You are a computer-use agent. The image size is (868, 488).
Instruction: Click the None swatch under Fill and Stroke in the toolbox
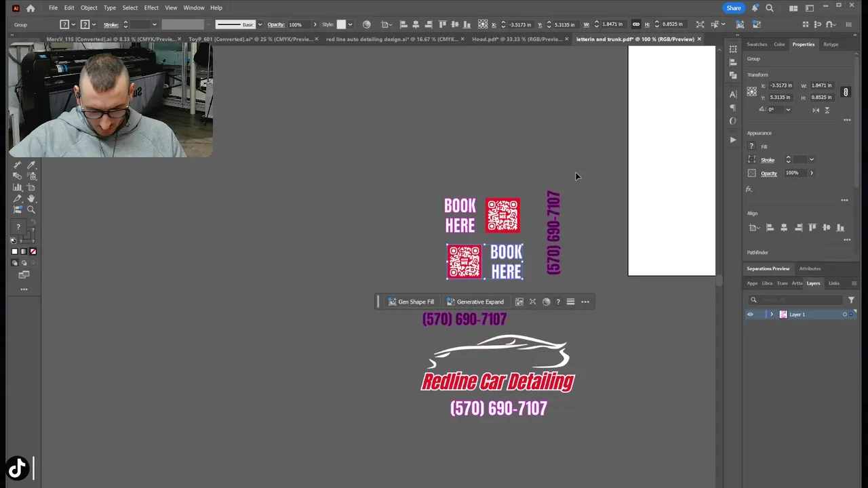[33, 251]
